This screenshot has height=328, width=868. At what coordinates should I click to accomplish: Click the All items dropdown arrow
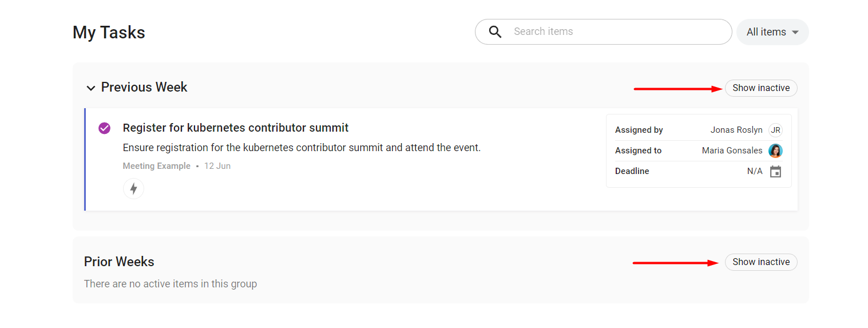click(x=795, y=33)
